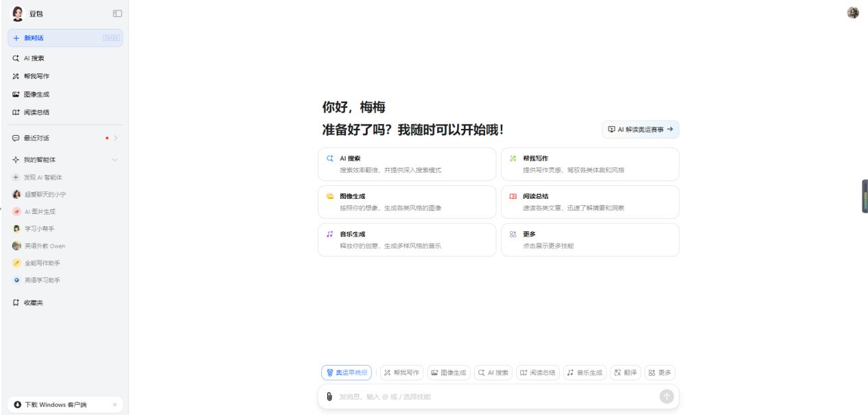Select the 阅读总结 card in center
868x415 pixels.
[590, 202]
